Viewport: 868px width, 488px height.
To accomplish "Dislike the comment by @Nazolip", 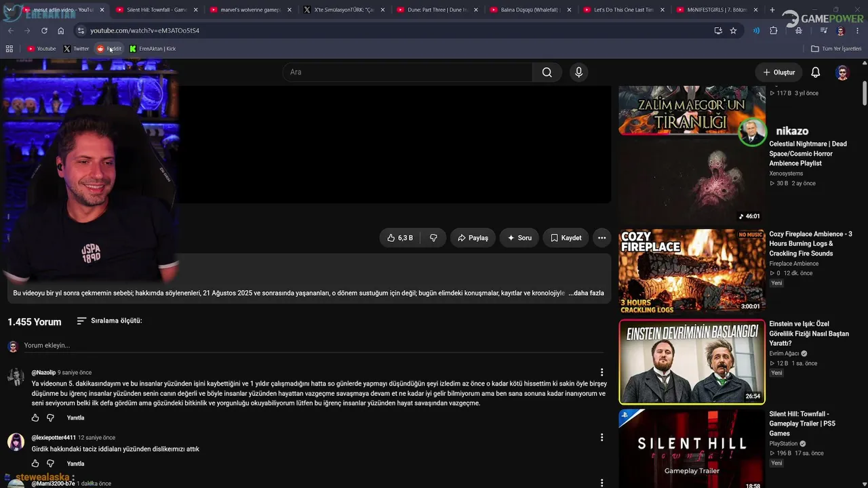I will (50, 418).
